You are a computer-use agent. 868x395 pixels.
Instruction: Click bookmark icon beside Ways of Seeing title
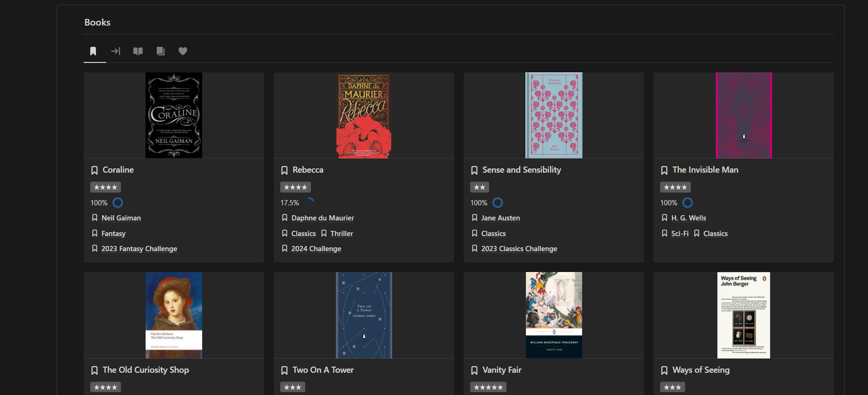coord(664,370)
